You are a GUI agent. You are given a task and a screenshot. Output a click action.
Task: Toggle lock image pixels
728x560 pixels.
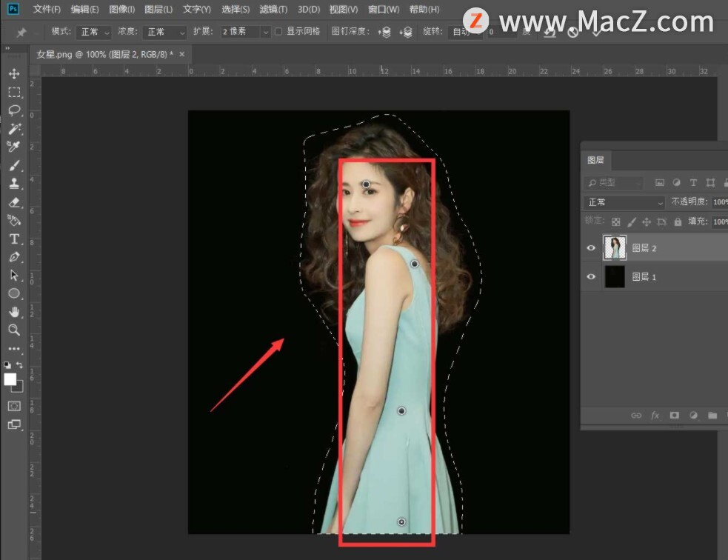click(x=632, y=222)
